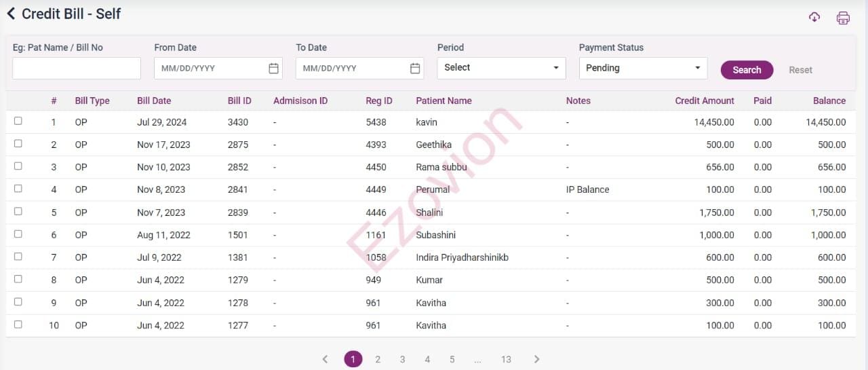Focus the Pat Name / Bill No field
This screenshot has width=868, height=370.
(77, 69)
